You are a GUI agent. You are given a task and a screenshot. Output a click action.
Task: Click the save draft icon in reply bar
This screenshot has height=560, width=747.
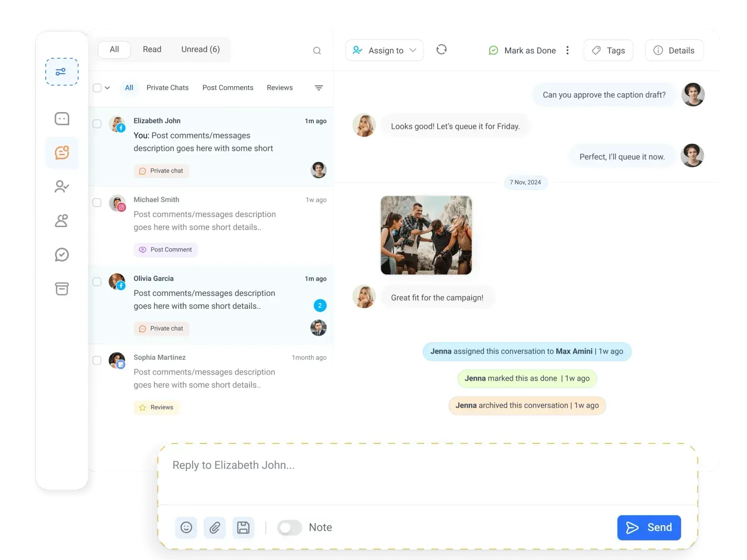(x=244, y=527)
